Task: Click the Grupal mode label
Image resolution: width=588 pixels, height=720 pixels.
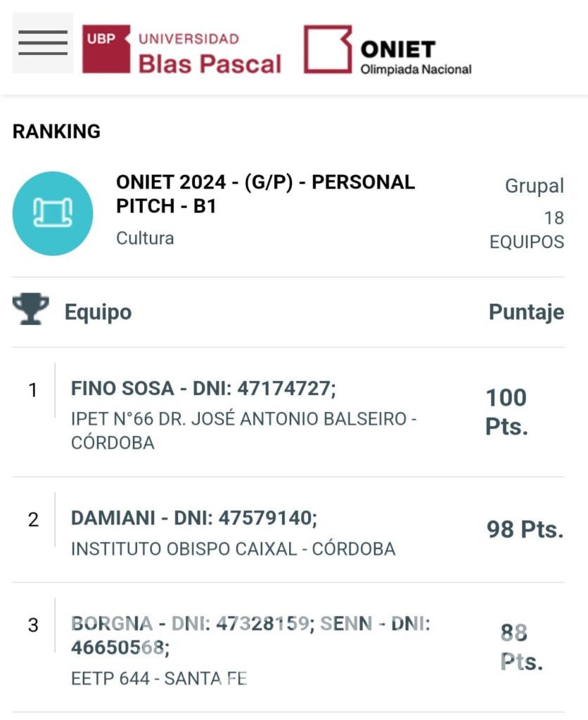Action: [535, 186]
